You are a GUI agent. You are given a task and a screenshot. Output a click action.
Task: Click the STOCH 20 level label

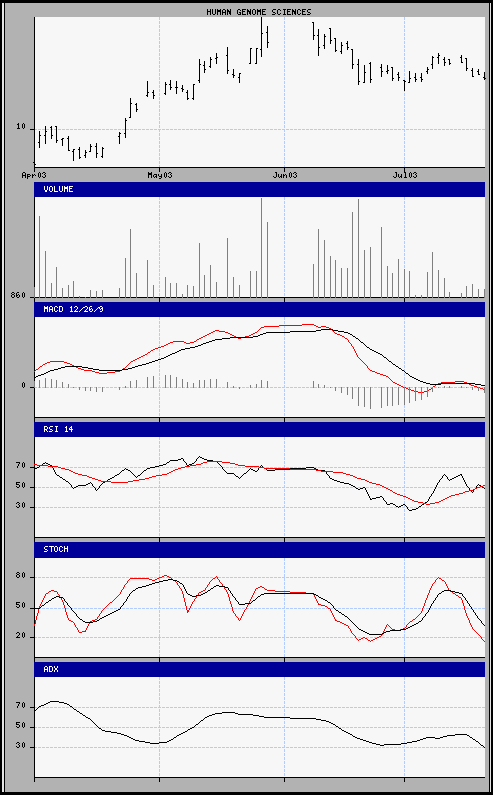[x=21, y=636]
